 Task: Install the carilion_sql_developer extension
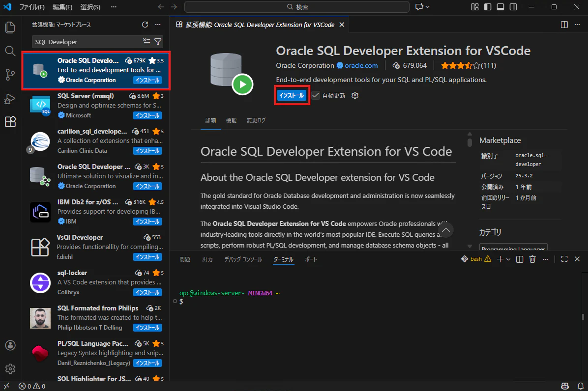click(147, 151)
